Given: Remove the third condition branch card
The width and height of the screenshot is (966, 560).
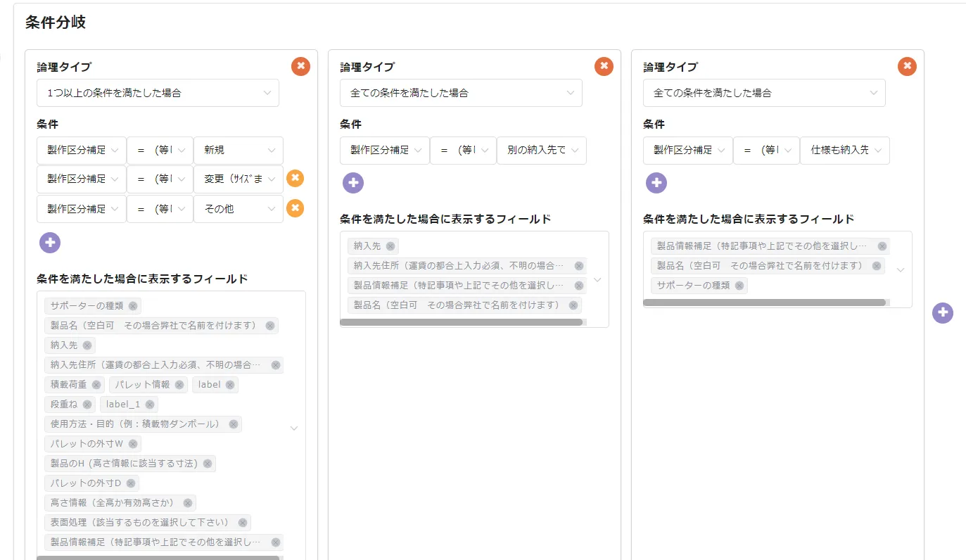Looking at the screenshot, I should pos(907,66).
